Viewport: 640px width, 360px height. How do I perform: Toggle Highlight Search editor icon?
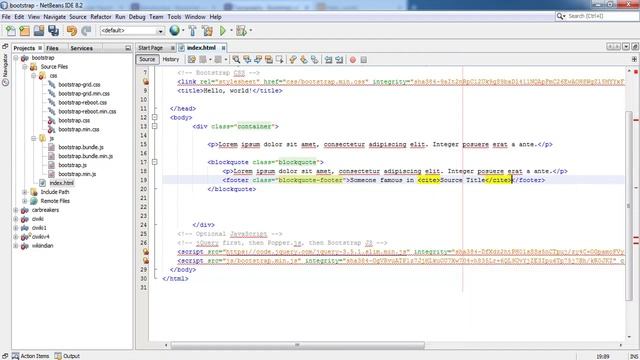(269, 60)
